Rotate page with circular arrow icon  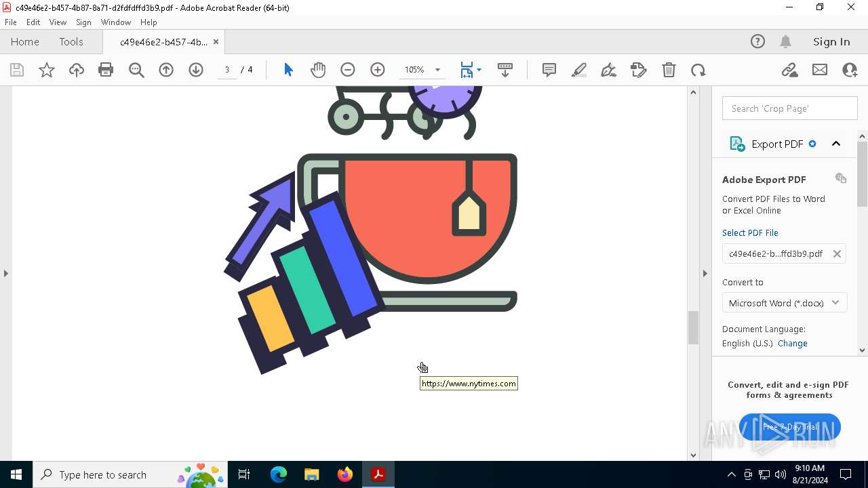click(698, 70)
